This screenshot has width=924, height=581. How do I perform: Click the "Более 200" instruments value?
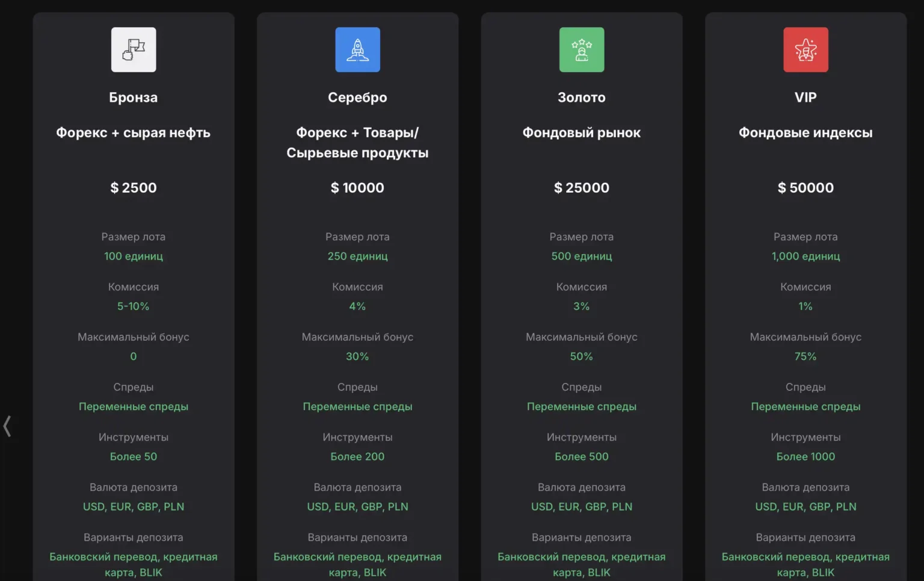[357, 457]
